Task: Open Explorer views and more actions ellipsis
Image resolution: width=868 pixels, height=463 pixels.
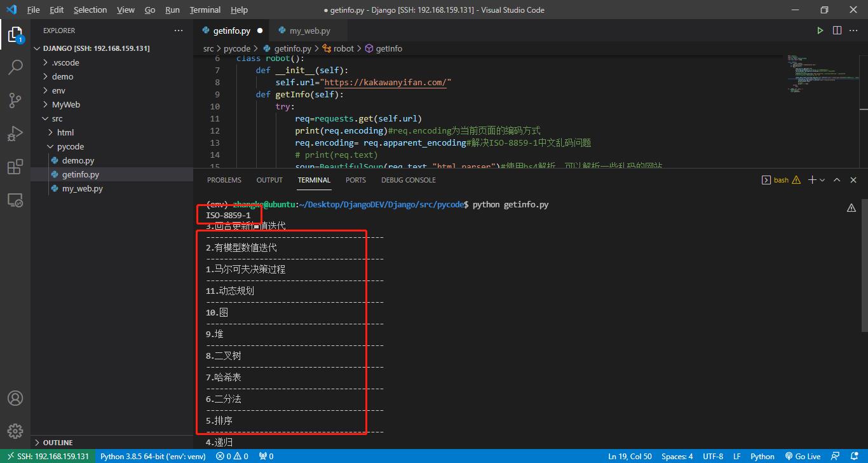Action: tap(179, 31)
